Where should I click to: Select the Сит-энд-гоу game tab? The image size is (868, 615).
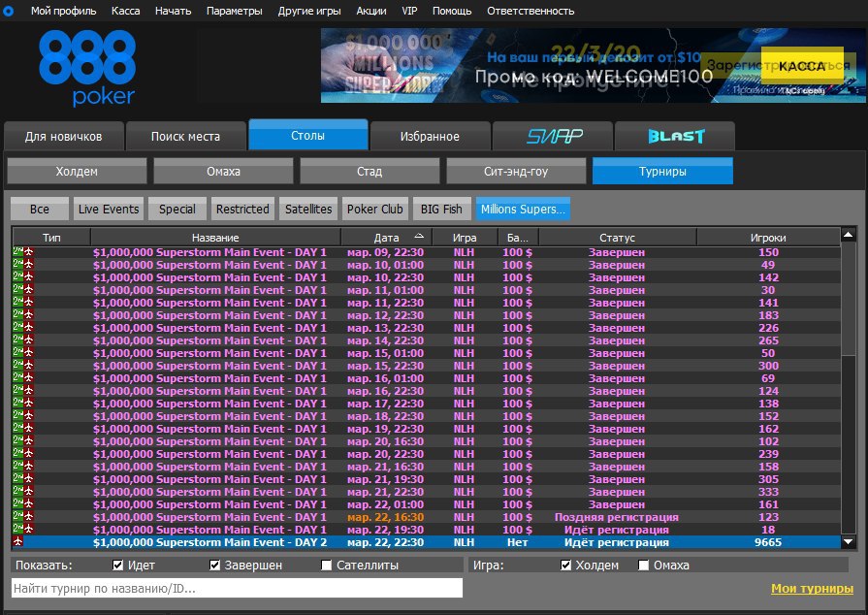click(x=516, y=171)
